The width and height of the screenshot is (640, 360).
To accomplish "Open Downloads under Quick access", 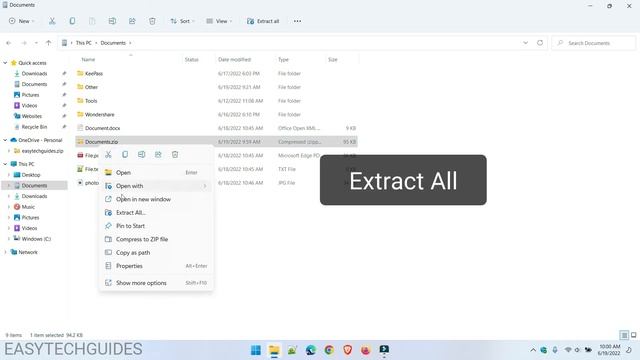I will click(34, 73).
